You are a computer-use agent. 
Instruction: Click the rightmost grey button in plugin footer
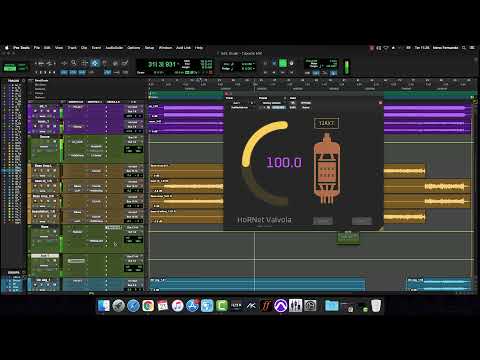click(362, 220)
